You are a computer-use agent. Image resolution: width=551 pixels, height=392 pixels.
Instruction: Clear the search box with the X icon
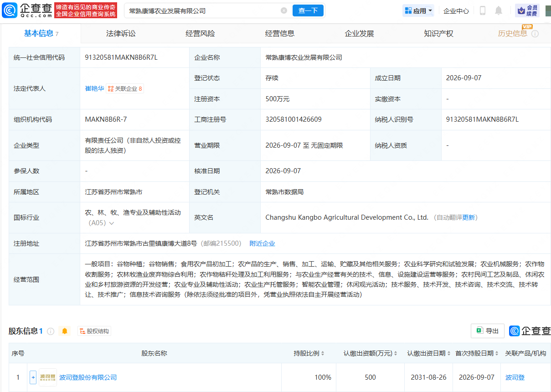(x=284, y=10)
